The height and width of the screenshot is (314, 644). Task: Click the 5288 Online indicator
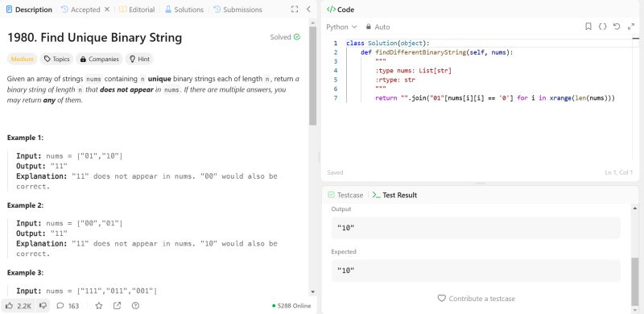click(291, 306)
